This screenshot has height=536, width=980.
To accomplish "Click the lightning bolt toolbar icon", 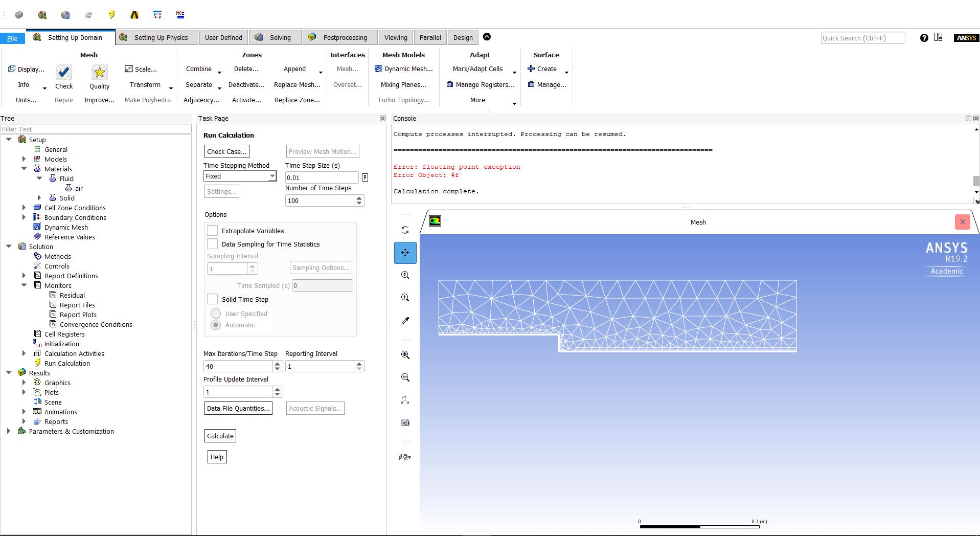I will coord(111,15).
